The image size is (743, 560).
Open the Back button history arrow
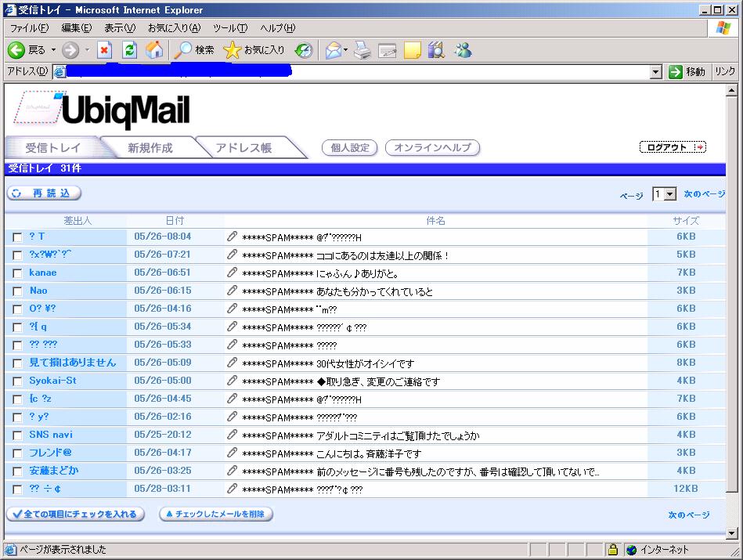(x=53, y=50)
